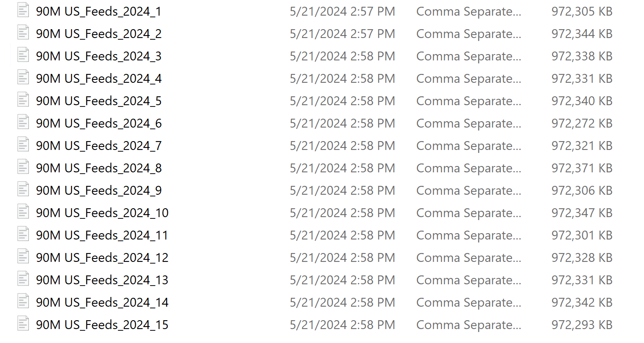Click the 972,293 KB size value
The image size is (644, 343).
[581, 325]
